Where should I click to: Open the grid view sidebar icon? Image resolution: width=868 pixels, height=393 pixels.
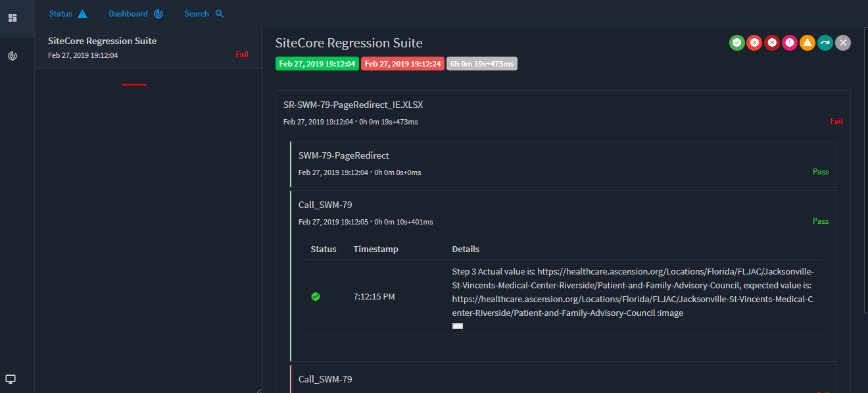click(12, 18)
